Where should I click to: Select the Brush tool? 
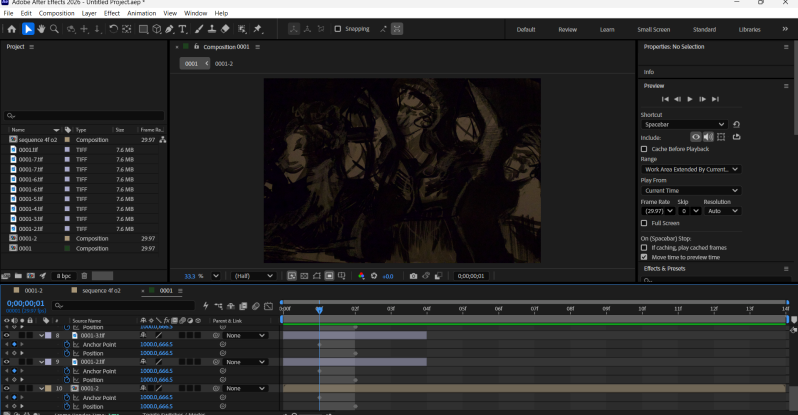point(199,29)
